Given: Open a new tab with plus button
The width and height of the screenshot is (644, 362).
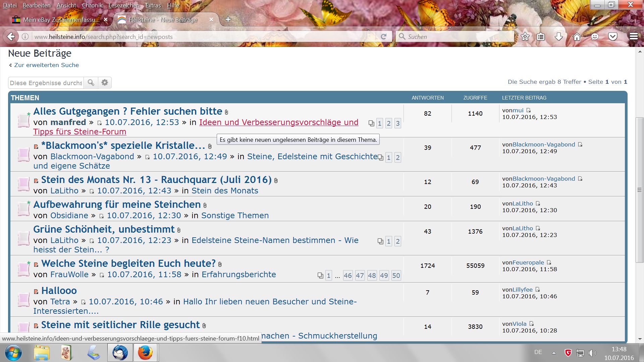Looking at the screenshot, I should point(228,19).
